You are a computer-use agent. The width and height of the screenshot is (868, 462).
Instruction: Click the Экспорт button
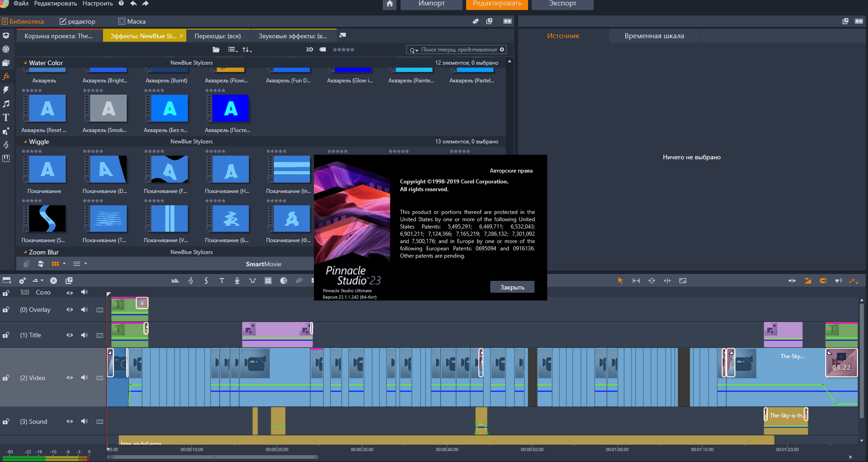coord(562,4)
